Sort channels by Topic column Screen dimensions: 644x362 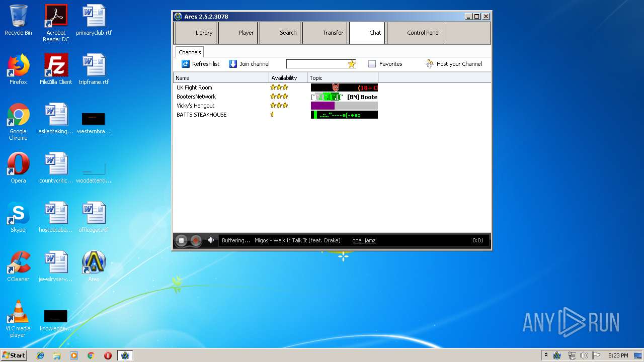click(x=343, y=78)
